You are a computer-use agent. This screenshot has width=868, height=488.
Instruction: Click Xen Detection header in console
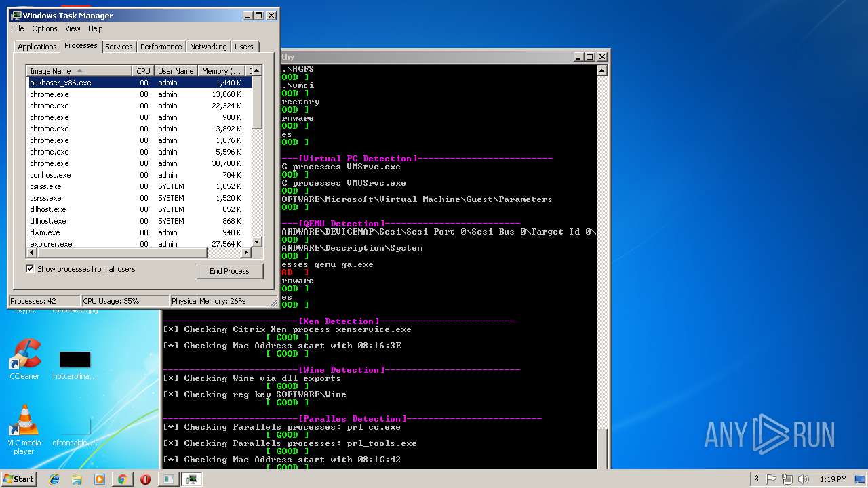[x=338, y=321]
